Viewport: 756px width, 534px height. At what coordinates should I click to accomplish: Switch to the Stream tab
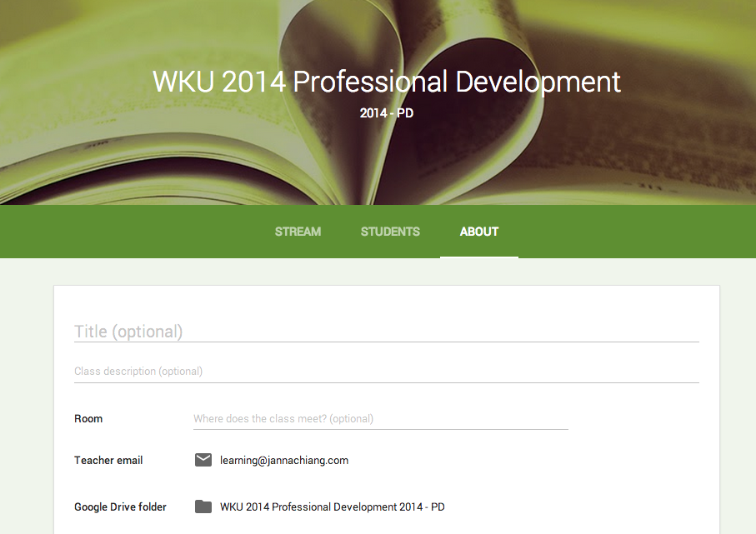[x=298, y=232]
